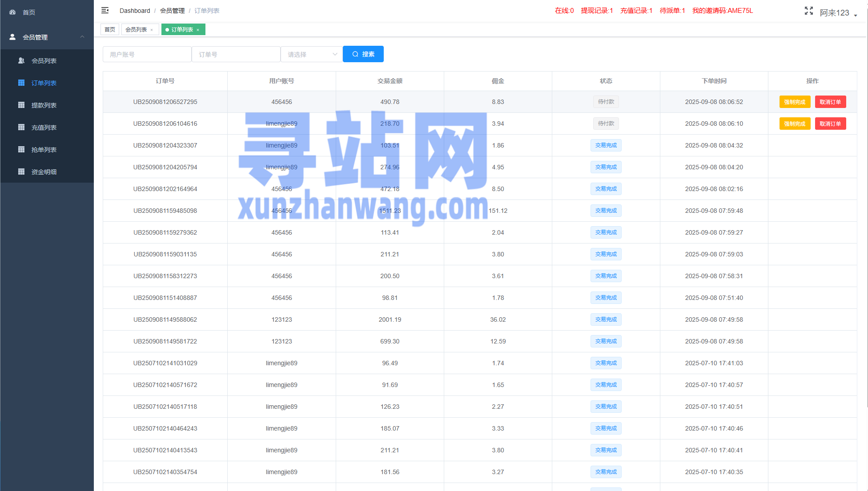The image size is (868, 491).
Task: Click 强制完成 for order UB2509081206527295
Action: point(795,102)
